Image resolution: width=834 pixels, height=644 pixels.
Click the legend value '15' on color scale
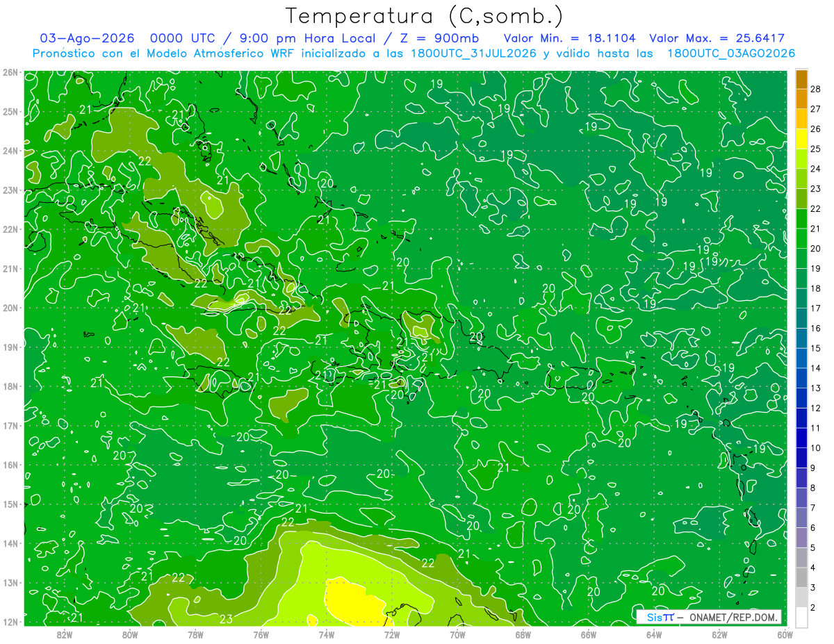pos(816,348)
